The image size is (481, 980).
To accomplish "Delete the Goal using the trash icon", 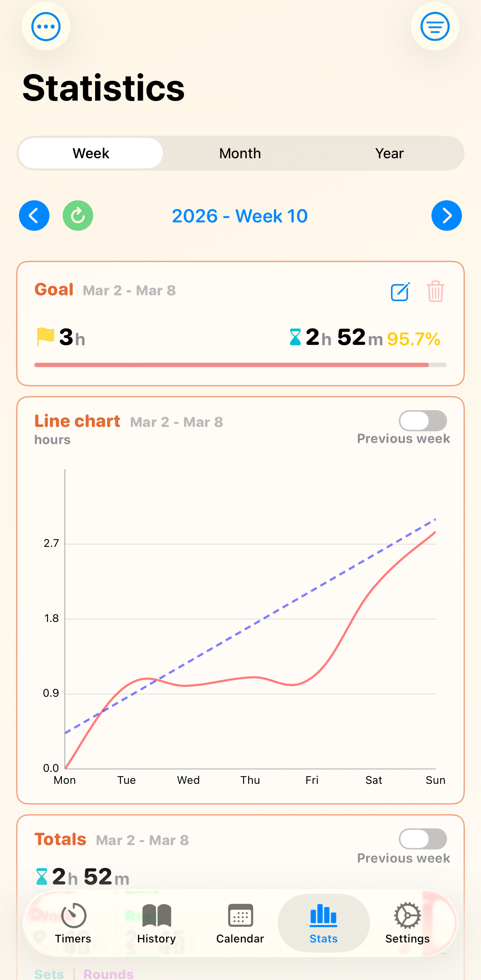I will (435, 292).
